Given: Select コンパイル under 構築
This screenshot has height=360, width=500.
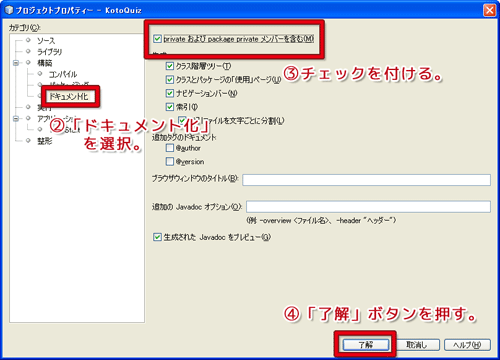Looking at the screenshot, I should tap(63, 74).
